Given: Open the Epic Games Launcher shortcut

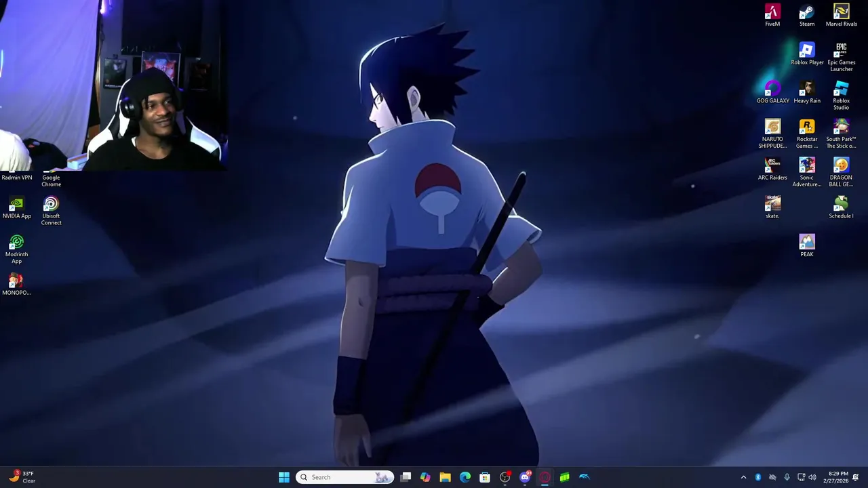Looking at the screenshot, I should (841, 57).
